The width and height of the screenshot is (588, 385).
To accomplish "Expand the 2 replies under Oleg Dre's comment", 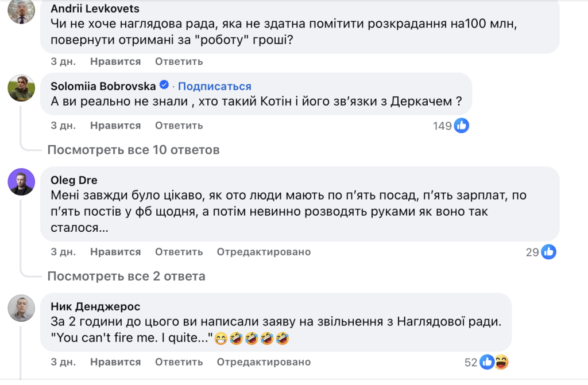I will click(x=126, y=276).
